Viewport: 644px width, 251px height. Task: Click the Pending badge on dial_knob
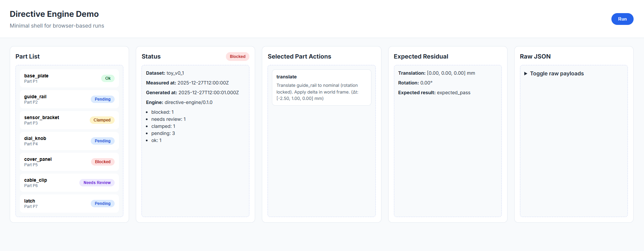pos(103,141)
